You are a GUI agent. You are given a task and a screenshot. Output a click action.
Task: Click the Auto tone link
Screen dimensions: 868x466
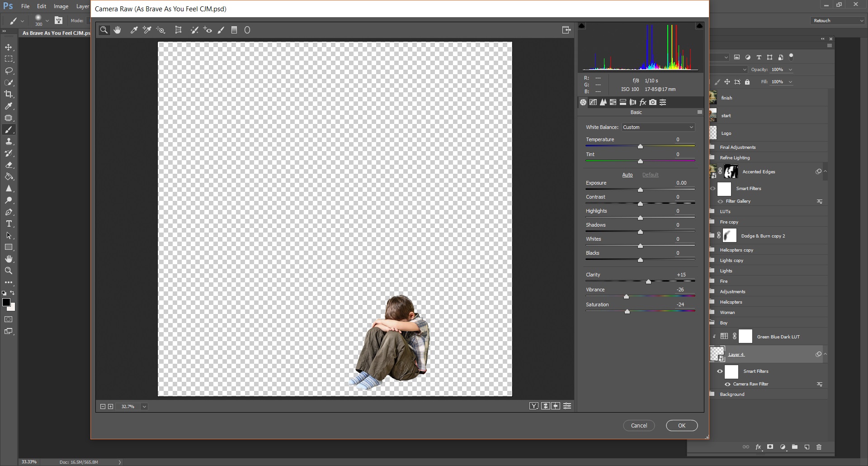pos(627,175)
